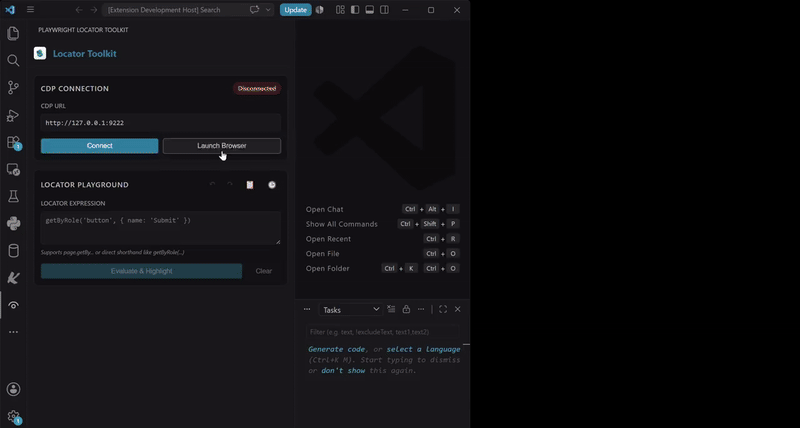Go back with the left arrow
This screenshot has height=428, width=800.
tap(79, 10)
